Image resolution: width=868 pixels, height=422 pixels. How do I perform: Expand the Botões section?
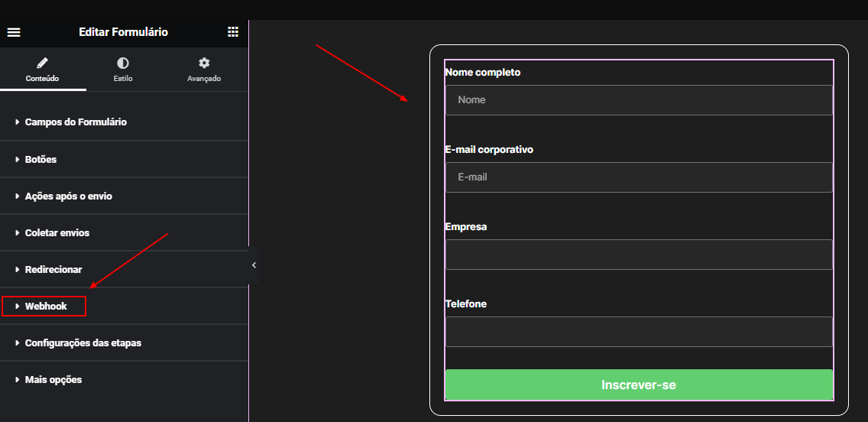tap(124, 160)
